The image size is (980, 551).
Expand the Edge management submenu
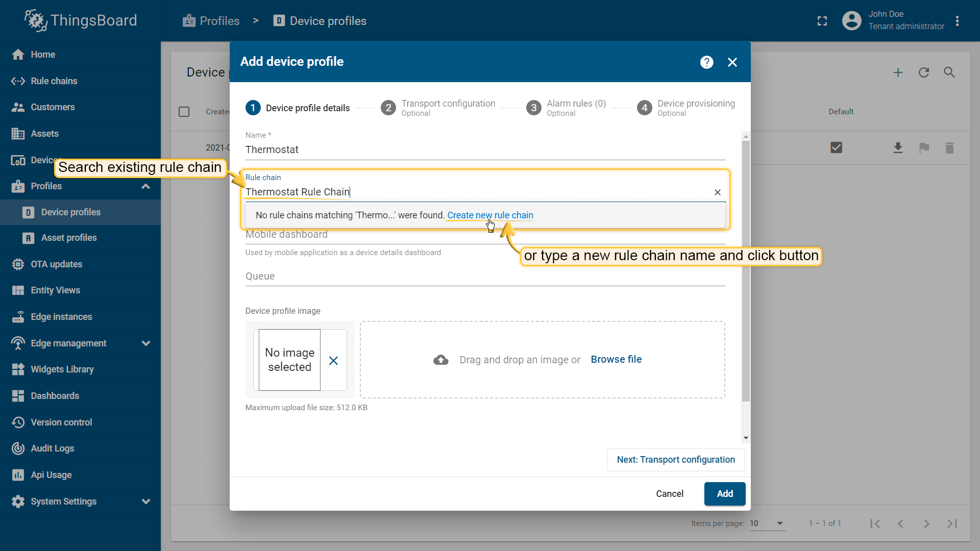coord(145,343)
